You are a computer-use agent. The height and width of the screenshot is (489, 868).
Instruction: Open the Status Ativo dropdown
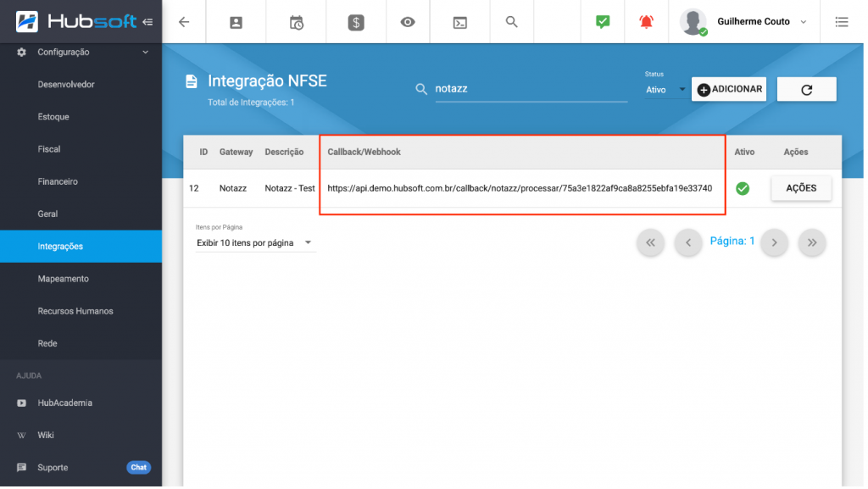point(666,90)
